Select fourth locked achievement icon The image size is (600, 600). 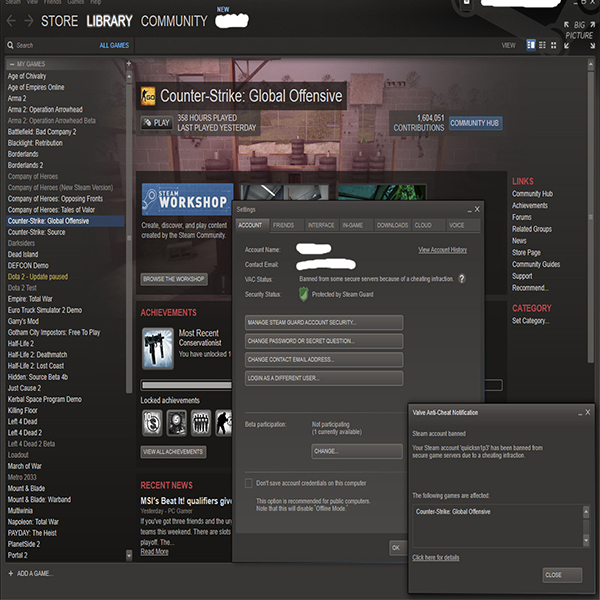(224, 423)
